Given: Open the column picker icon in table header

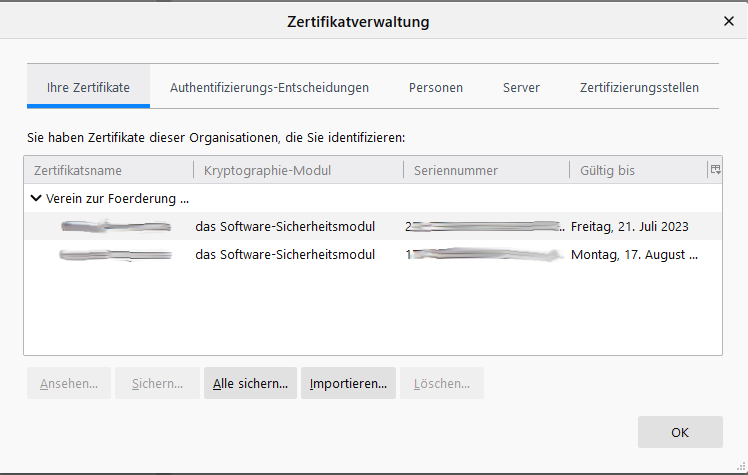Looking at the screenshot, I should click(x=715, y=170).
